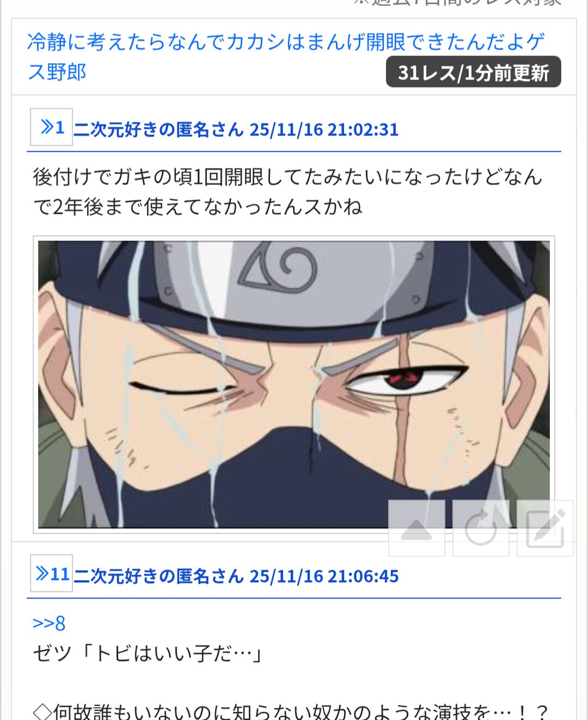Click the ◇何故誰もいないのに text line
This screenshot has width=588, height=720.
point(291,711)
